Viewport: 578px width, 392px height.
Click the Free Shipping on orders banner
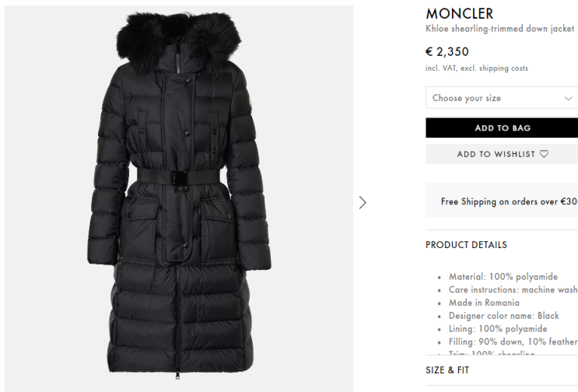[502, 200]
